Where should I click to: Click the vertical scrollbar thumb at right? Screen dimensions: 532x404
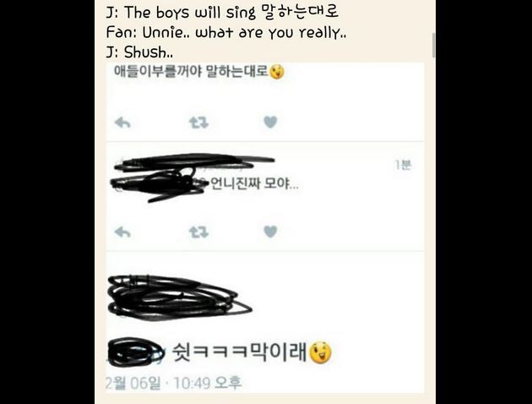tap(433, 45)
